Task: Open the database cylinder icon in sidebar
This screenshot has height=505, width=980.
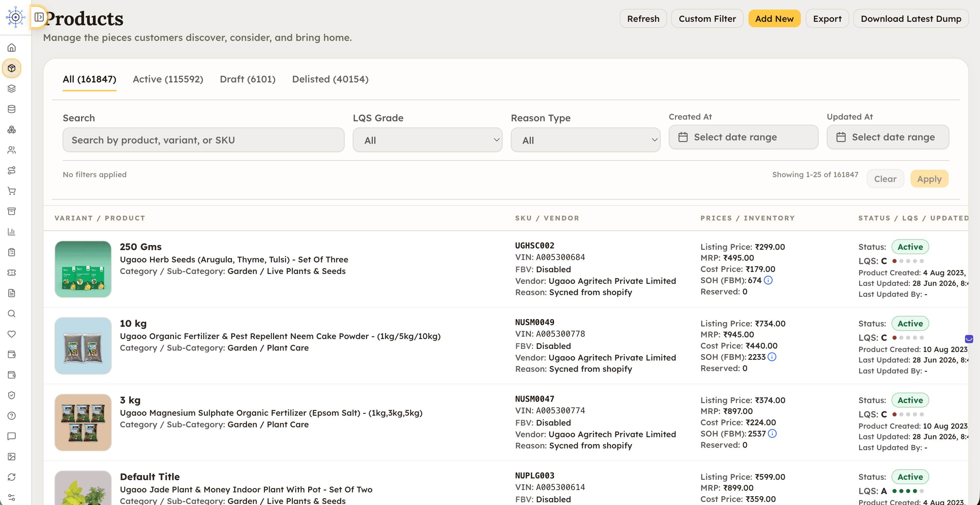Action: pos(12,109)
